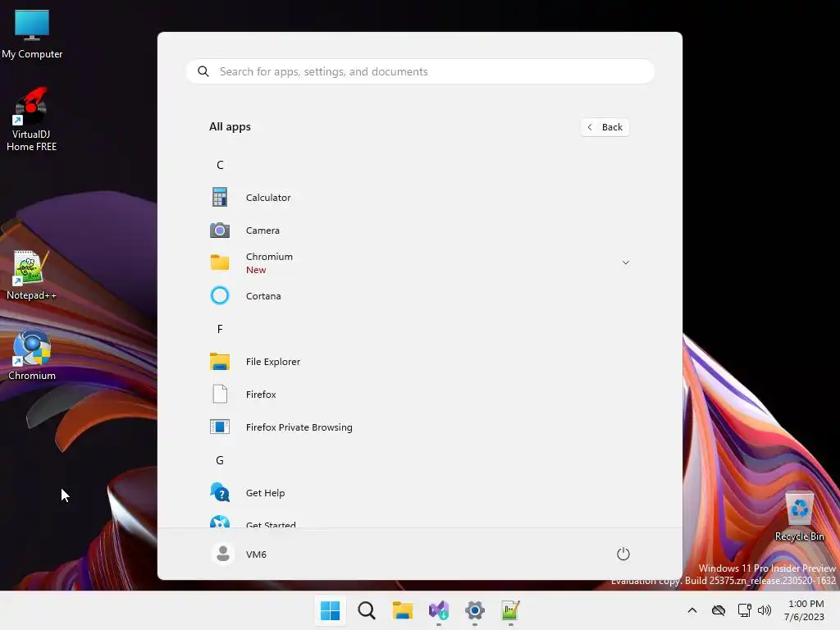Click the Firefox text label
Viewport: 840px width, 630px height.
tap(261, 395)
